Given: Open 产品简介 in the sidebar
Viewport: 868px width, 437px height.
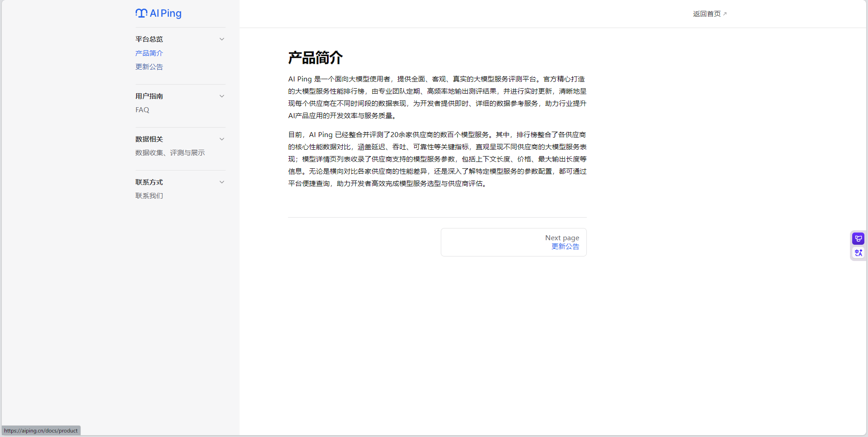Looking at the screenshot, I should point(149,53).
